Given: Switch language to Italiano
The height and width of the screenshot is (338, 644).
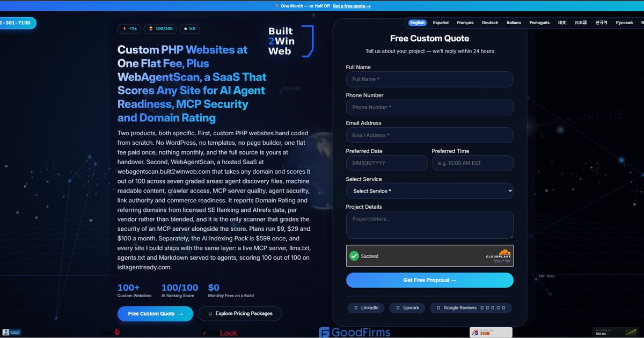Looking at the screenshot, I should click(514, 23).
